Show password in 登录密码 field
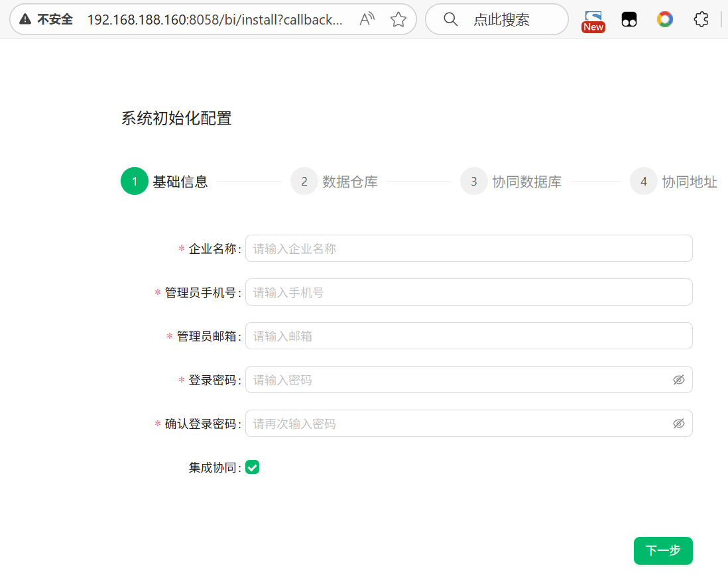This screenshot has width=728, height=578. coord(678,380)
